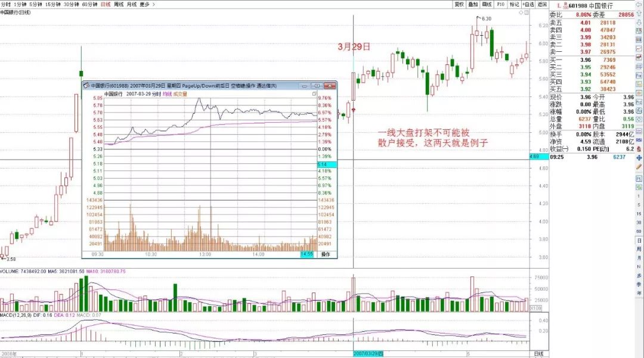This screenshot has width=644, height=358.
Task: Expand the 更多 period options
Action: pyautogui.click(x=147, y=4)
